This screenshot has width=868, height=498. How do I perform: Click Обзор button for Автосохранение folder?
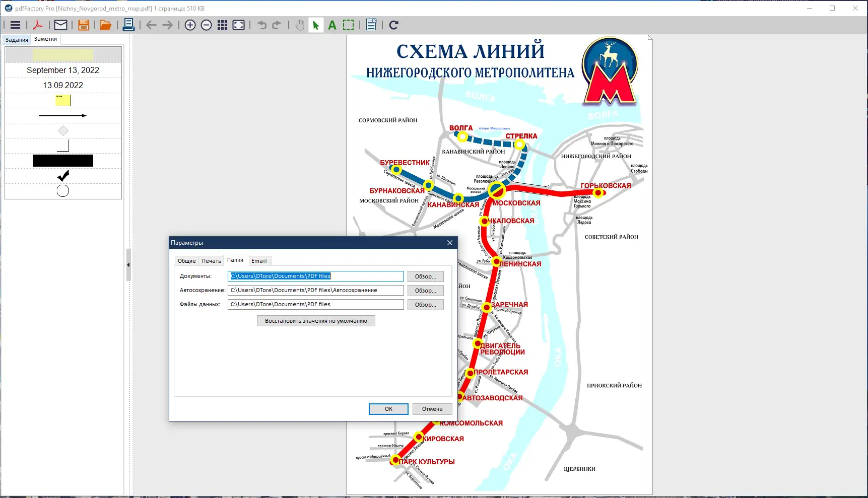pyautogui.click(x=426, y=291)
